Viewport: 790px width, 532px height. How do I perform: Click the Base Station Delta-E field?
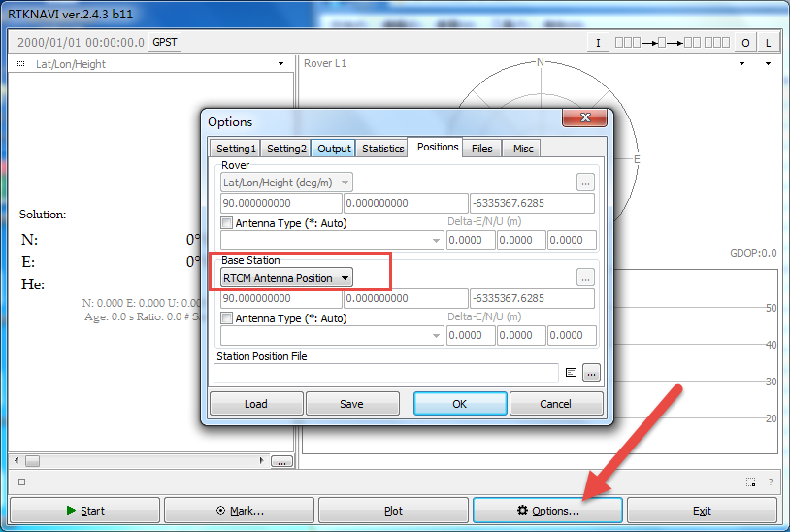tap(471, 336)
